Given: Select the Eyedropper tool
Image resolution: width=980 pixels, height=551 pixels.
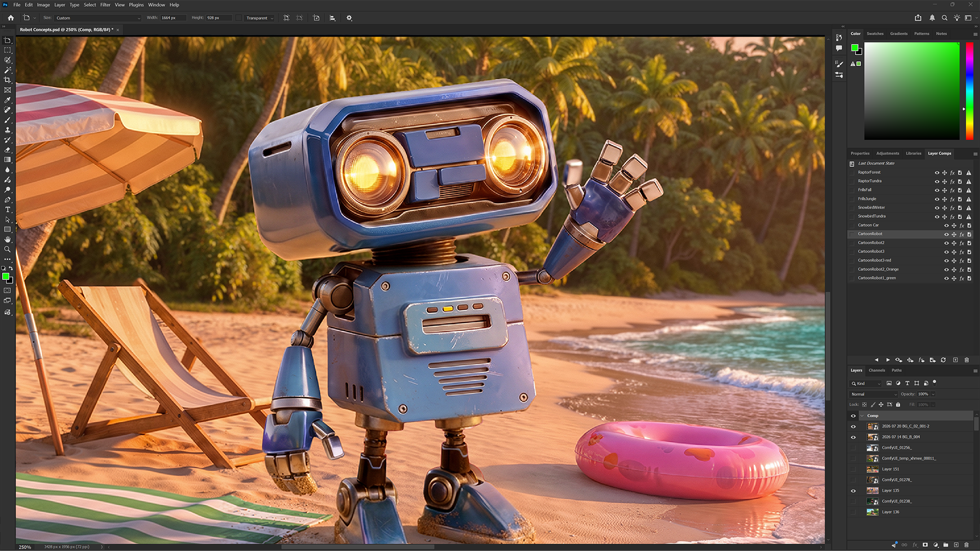Looking at the screenshot, I should [x=8, y=100].
